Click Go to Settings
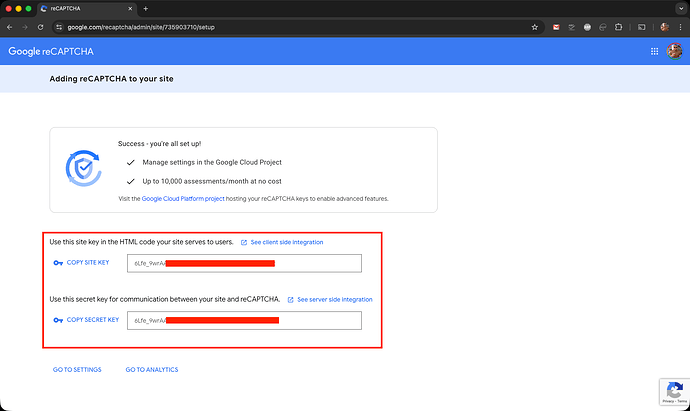 [77, 370]
